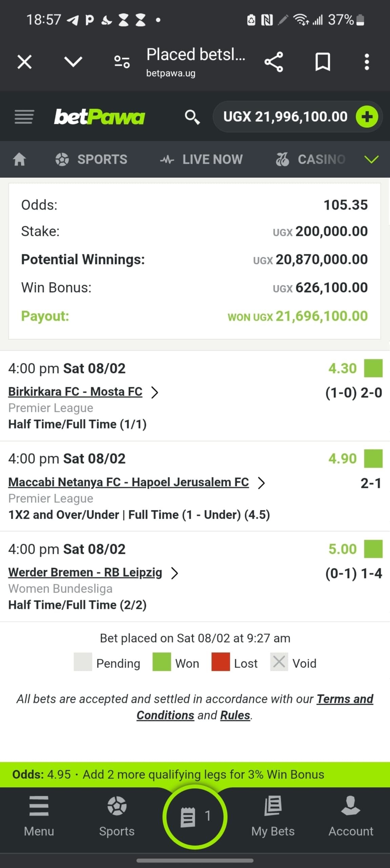Viewport: 390px width, 868px height.
Task: Open browser site settings icon
Action: 122,62
